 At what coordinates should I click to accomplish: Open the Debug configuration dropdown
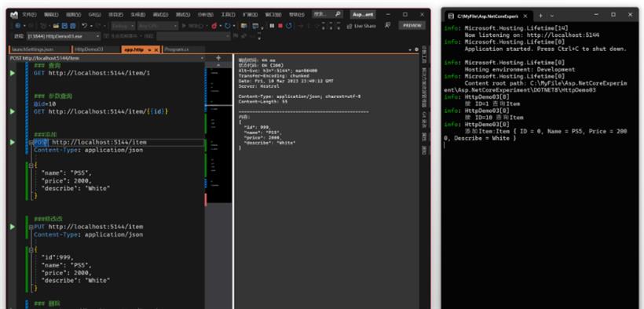pyautogui.click(x=123, y=26)
